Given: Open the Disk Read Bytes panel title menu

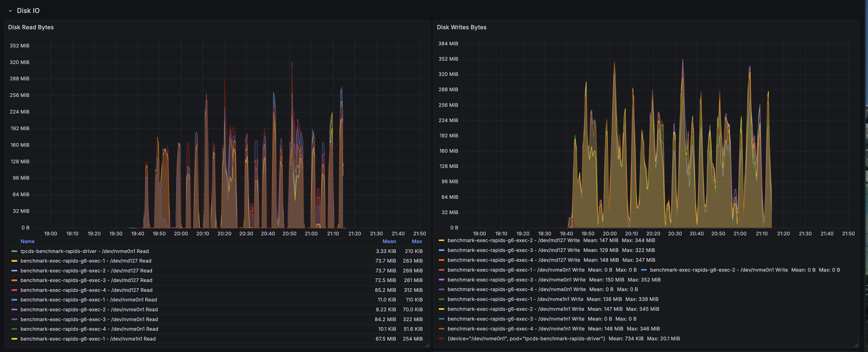Looking at the screenshot, I should click(x=31, y=27).
